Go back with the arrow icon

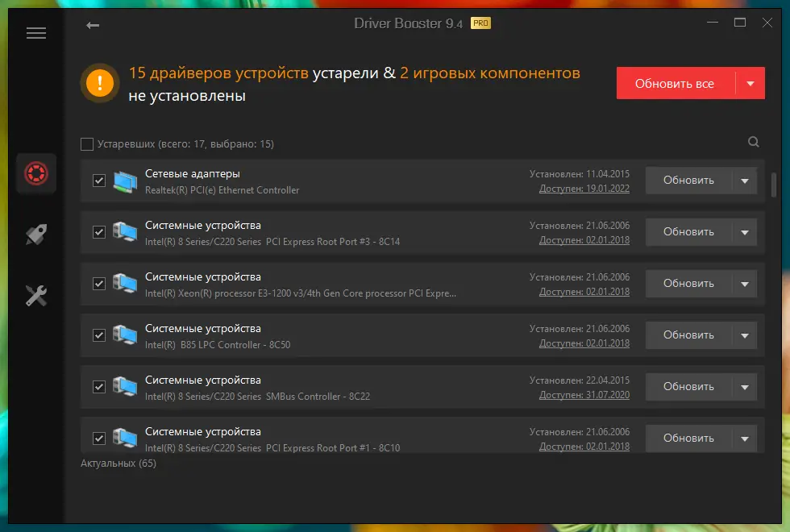(x=93, y=25)
